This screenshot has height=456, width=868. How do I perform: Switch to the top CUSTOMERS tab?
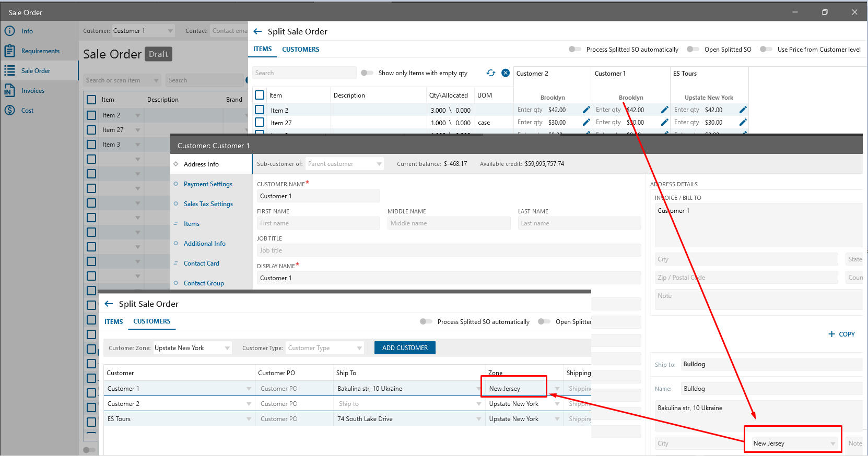[300, 50]
